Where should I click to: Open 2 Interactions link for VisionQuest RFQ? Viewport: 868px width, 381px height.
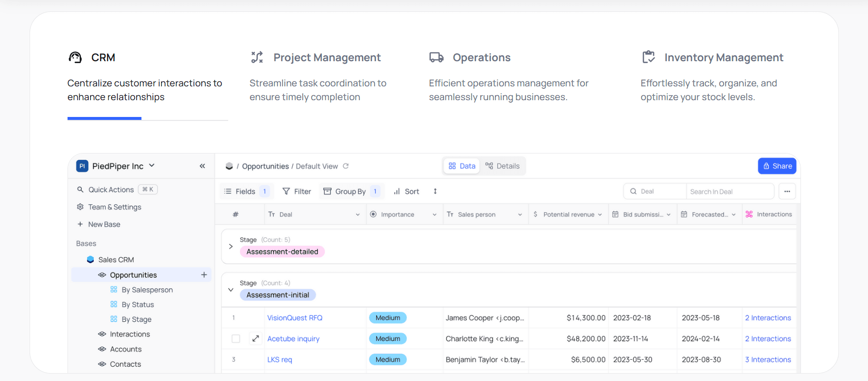(x=768, y=318)
